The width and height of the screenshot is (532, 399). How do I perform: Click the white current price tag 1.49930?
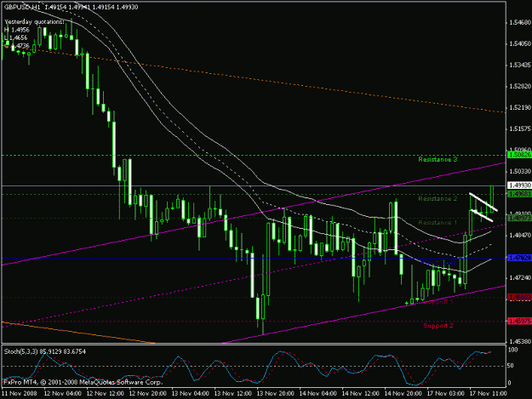pyautogui.click(x=519, y=185)
